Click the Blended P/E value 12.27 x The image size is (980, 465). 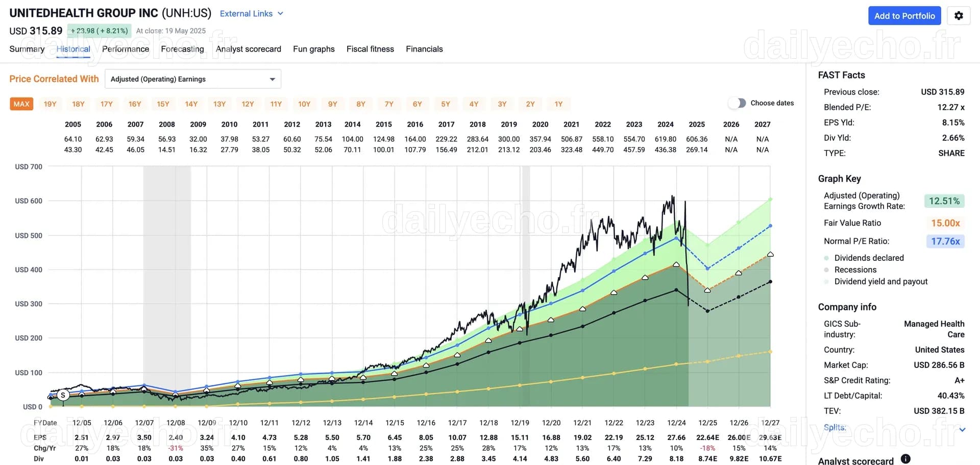click(951, 107)
